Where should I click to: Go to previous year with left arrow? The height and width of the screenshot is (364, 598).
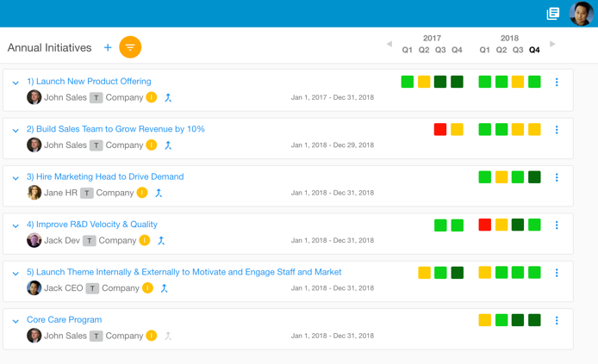pyautogui.click(x=389, y=44)
